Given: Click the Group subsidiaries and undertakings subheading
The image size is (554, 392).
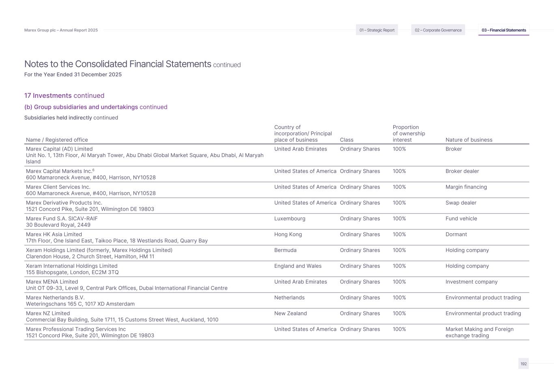Looking at the screenshot, I should (x=96, y=107).
